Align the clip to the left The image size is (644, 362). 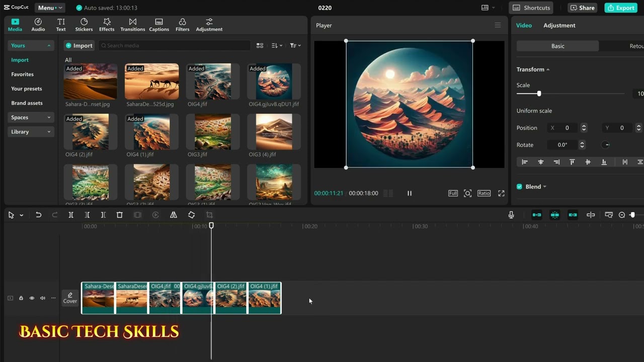(525, 162)
